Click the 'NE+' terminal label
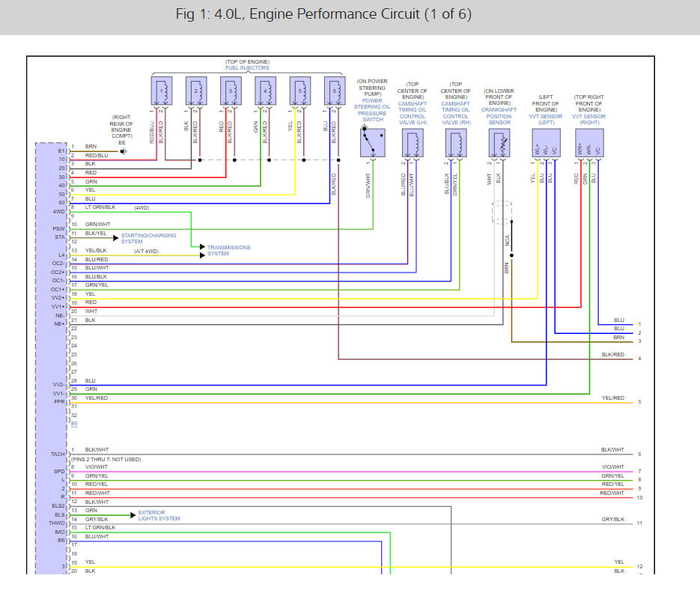 click(59, 323)
